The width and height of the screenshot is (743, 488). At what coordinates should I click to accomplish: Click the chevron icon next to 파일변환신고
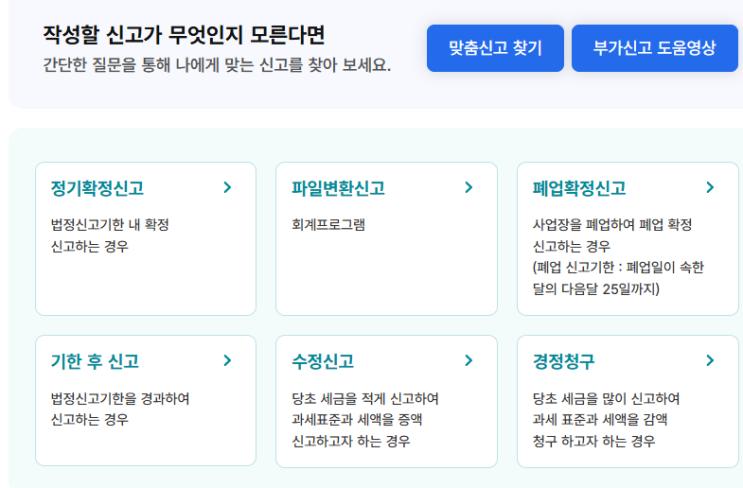pyautogui.click(x=468, y=188)
